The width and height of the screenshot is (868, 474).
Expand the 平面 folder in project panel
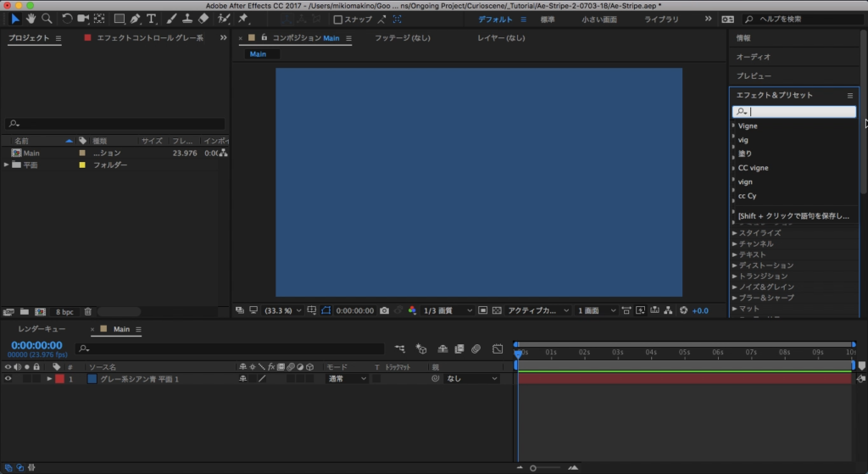(x=7, y=165)
